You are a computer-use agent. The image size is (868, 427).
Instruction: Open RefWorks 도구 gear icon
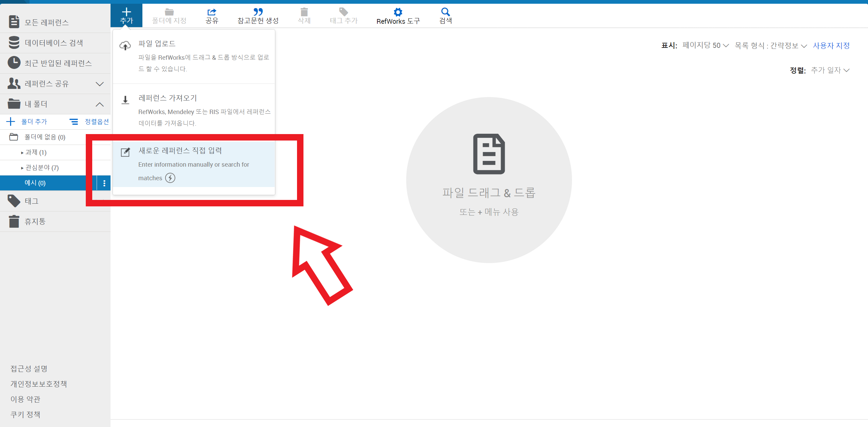coord(398,13)
